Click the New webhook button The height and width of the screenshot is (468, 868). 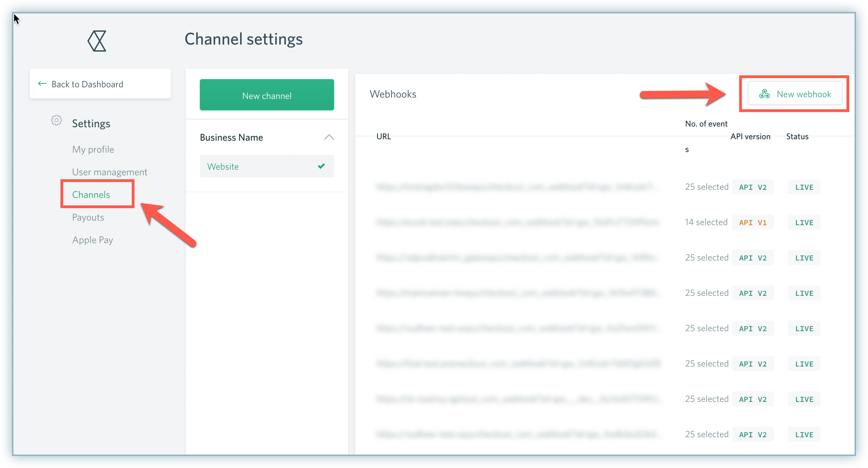tap(795, 94)
